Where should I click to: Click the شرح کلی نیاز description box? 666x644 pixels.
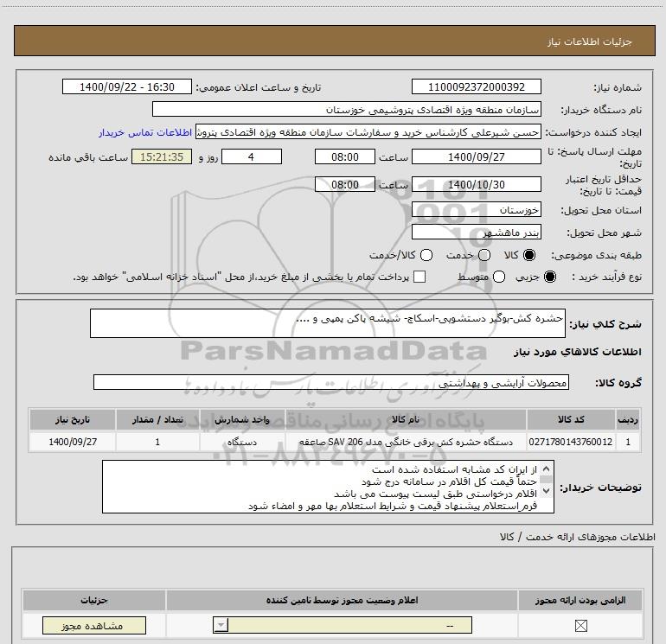[x=328, y=323]
